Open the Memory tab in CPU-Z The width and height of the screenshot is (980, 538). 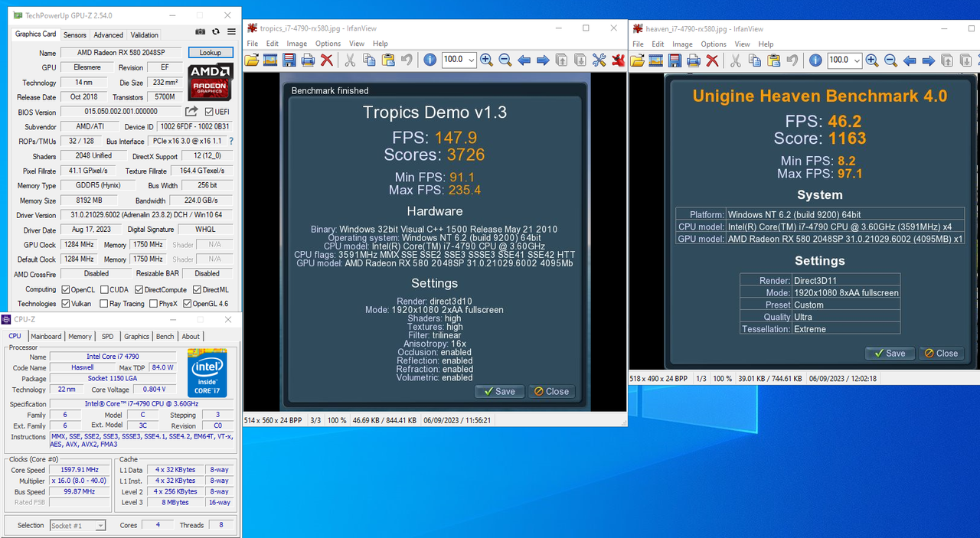80,337
